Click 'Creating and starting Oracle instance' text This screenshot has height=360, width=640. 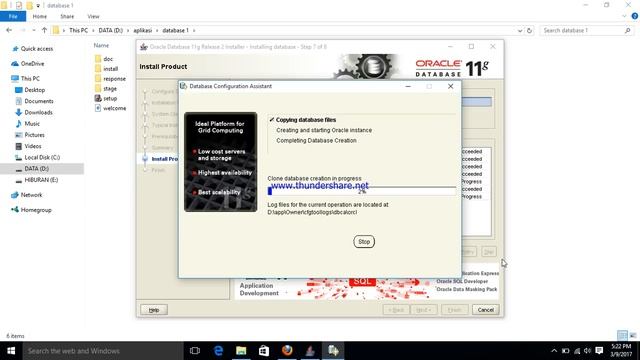point(324,130)
